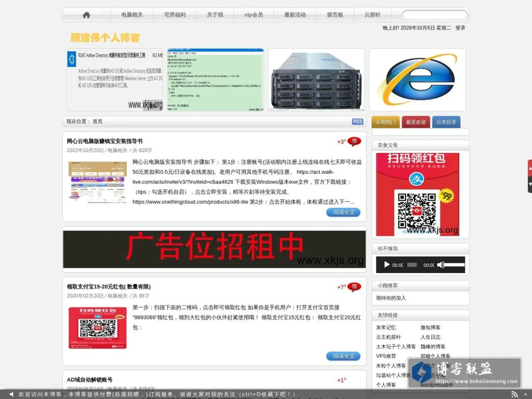Click the 荐 badge on 网心云 post
532x399 pixels.
[354, 141]
